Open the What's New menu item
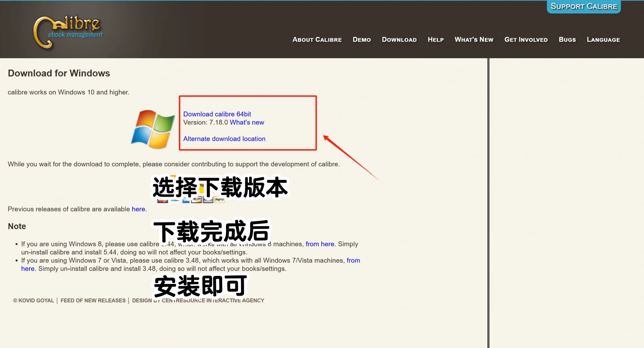 point(474,40)
